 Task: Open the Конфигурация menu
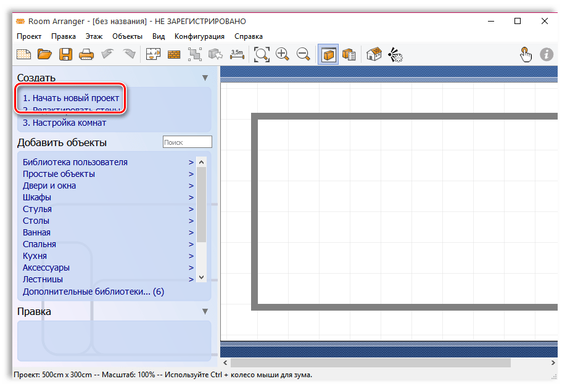coord(199,36)
